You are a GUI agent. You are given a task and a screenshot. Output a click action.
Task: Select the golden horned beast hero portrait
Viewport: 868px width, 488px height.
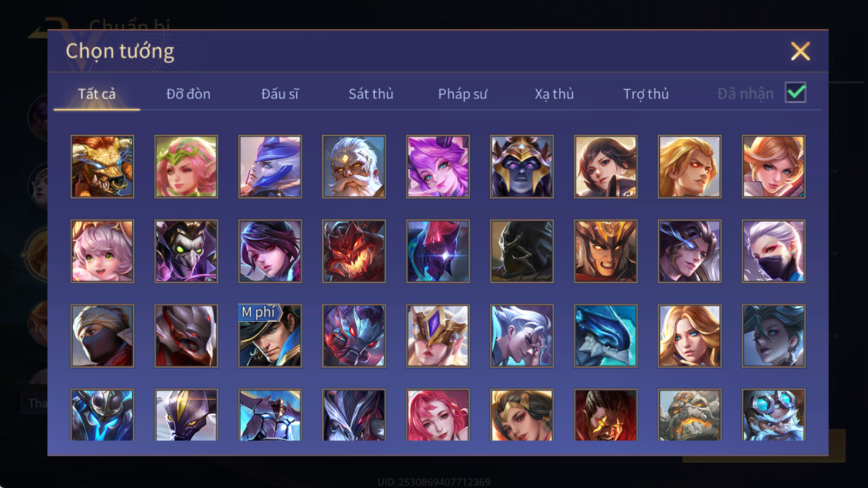click(102, 166)
